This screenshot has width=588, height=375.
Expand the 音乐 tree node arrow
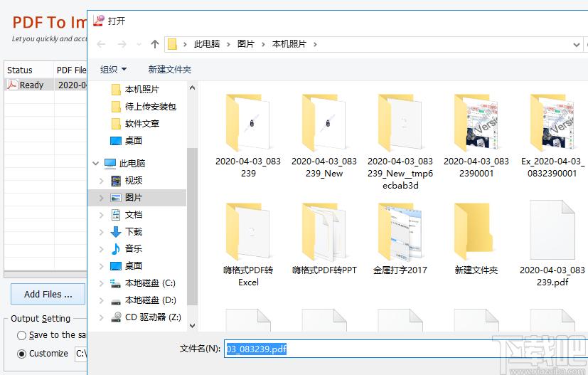[x=101, y=249]
